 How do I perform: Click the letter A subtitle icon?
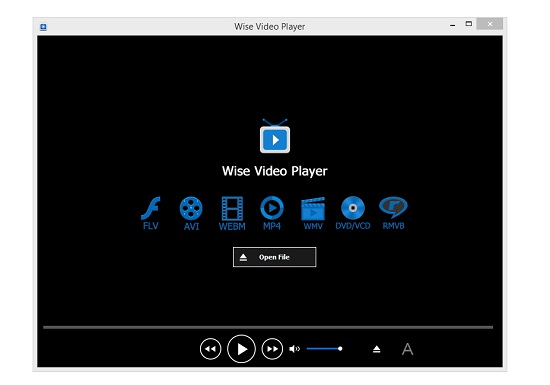pos(407,349)
